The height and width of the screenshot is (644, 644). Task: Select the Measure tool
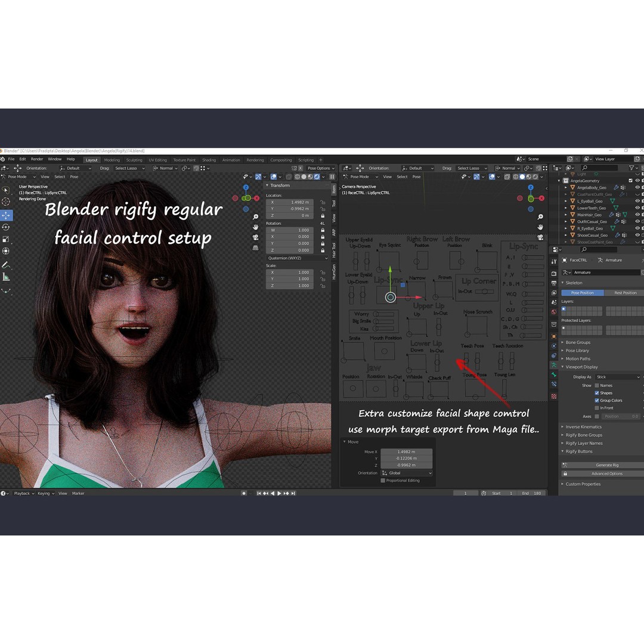pos(6,277)
